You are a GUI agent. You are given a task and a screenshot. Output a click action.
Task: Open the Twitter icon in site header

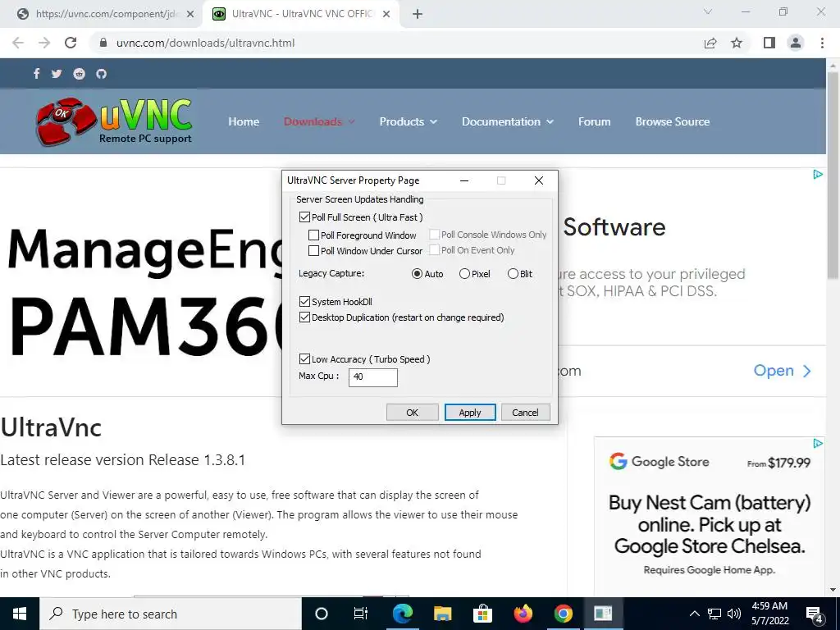[57, 73]
